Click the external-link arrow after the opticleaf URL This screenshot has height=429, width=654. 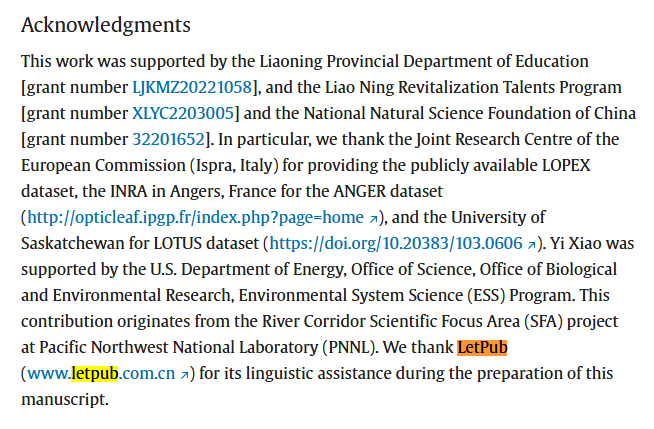[x=373, y=218]
